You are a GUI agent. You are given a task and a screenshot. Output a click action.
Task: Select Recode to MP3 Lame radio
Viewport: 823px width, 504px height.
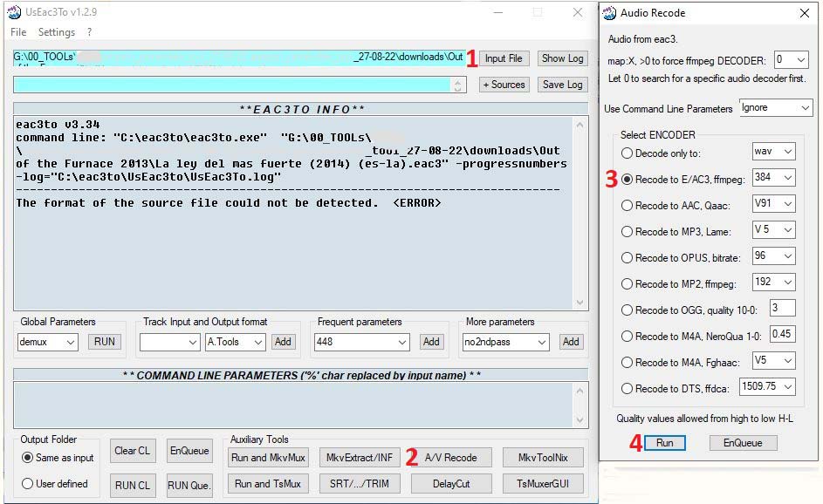tap(627, 232)
